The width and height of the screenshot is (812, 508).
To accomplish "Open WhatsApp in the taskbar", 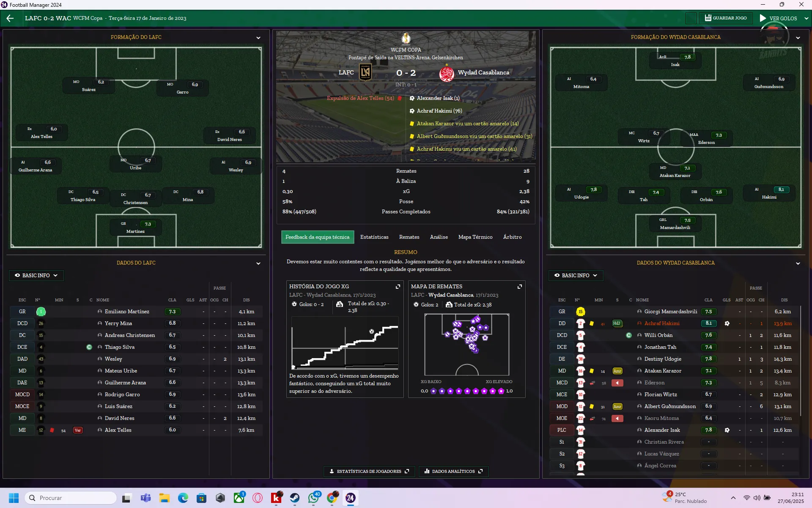I will [313, 498].
